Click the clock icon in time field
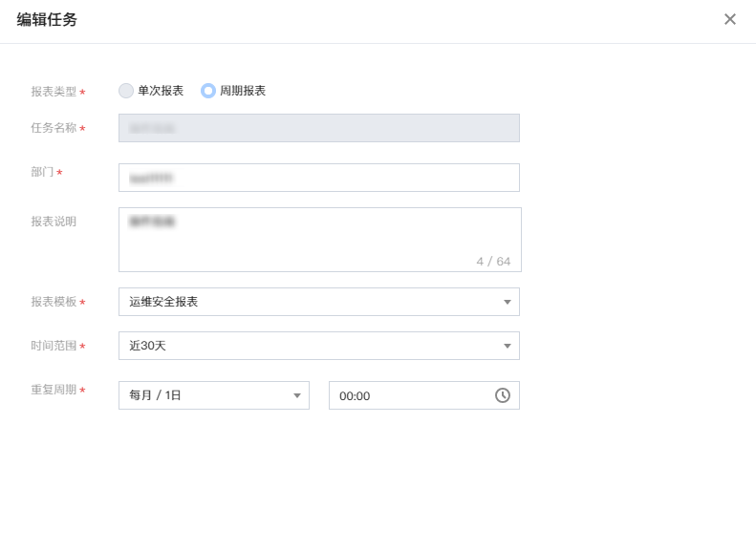This screenshot has height=551, width=756. 503,395
